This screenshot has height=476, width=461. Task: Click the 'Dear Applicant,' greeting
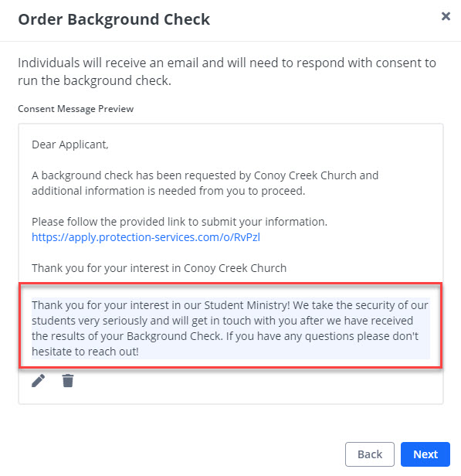[x=70, y=144]
